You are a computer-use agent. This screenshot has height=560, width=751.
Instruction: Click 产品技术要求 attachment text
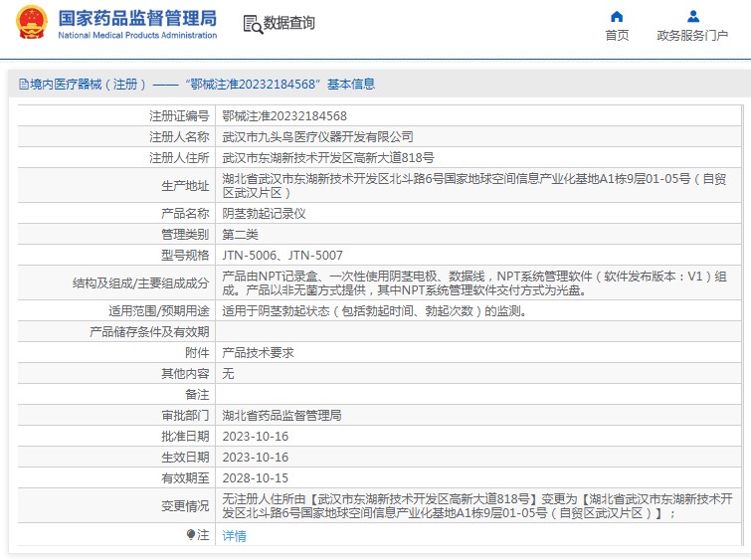259,352
